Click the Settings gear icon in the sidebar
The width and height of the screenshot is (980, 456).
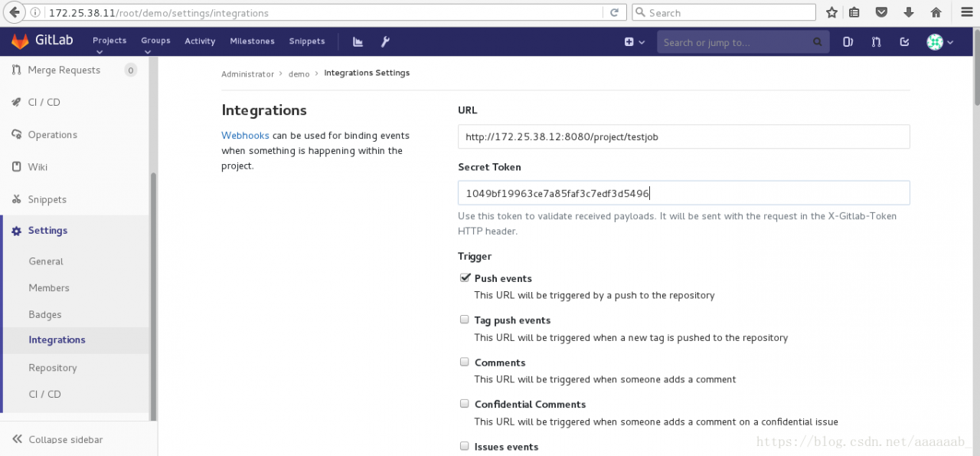16,231
